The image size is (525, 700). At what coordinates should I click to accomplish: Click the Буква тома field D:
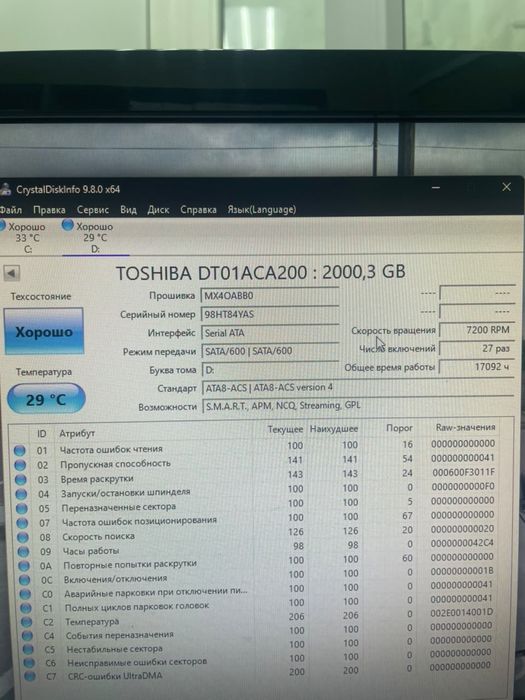click(270, 370)
